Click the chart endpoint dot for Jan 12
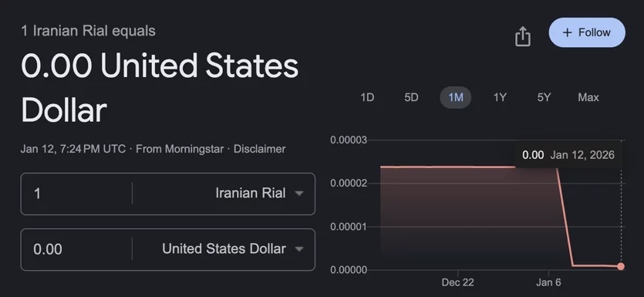Image resolution: width=644 pixels, height=297 pixels. click(x=621, y=267)
